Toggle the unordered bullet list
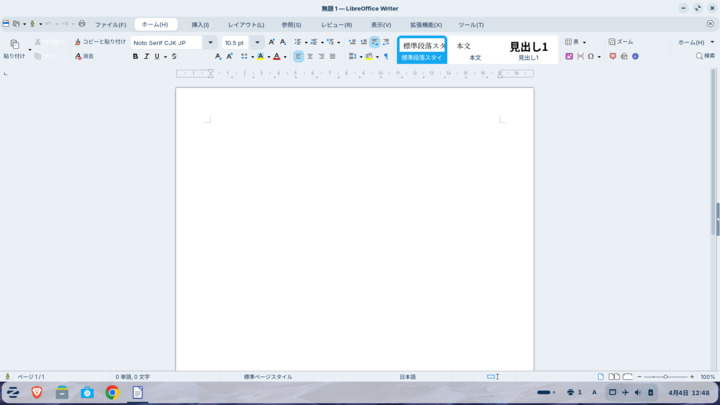This screenshot has height=405, width=720. 298,42
